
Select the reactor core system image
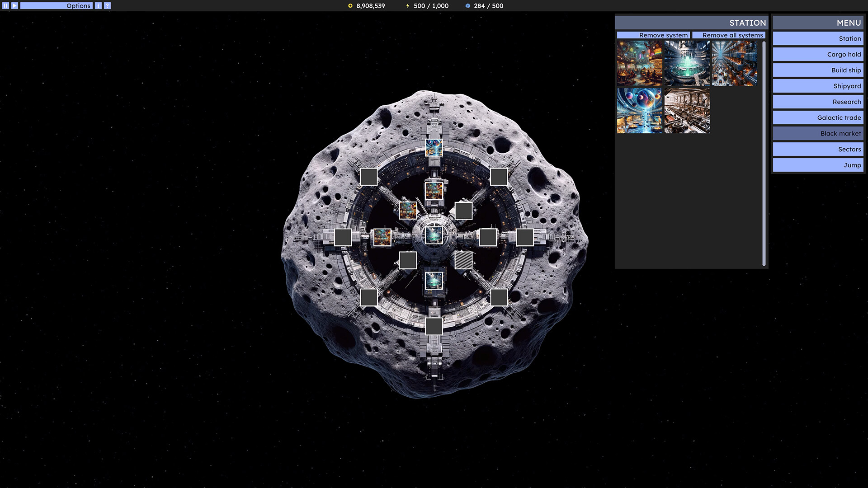pos(687,64)
